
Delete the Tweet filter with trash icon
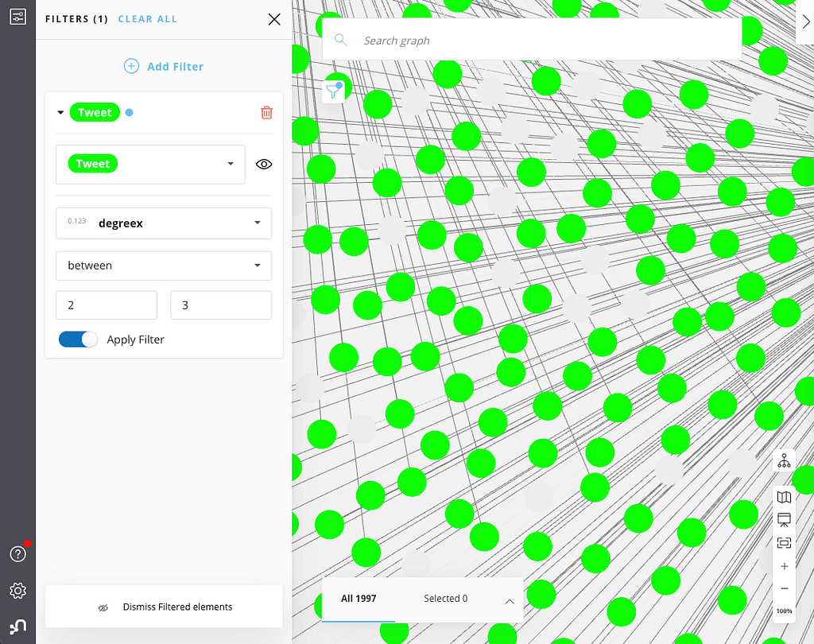coord(266,112)
